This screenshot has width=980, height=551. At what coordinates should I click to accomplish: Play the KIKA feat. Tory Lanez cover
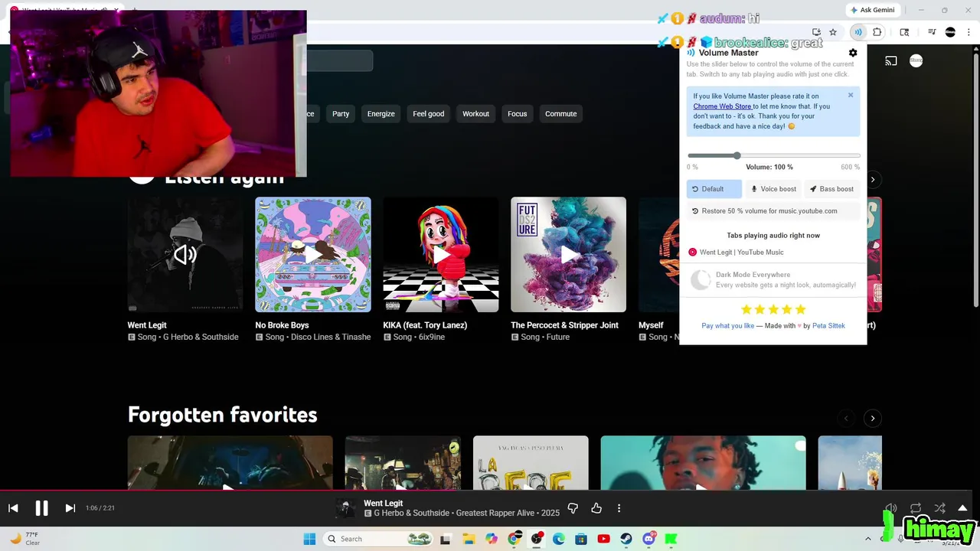[441, 255]
